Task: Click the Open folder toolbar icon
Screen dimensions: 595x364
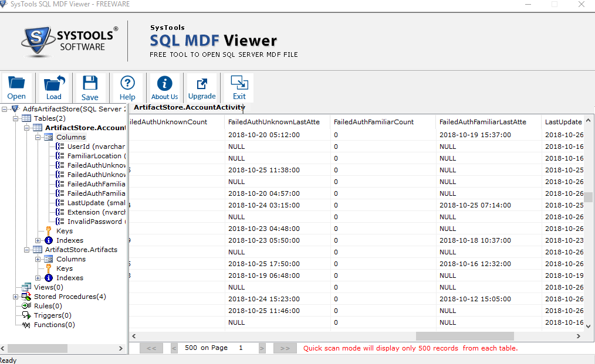Action: (x=16, y=82)
